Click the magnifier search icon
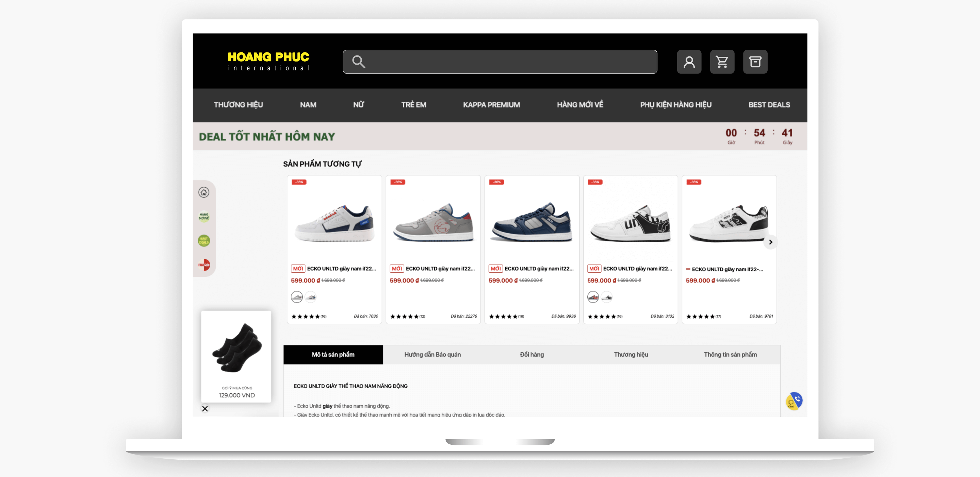 (x=358, y=62)
